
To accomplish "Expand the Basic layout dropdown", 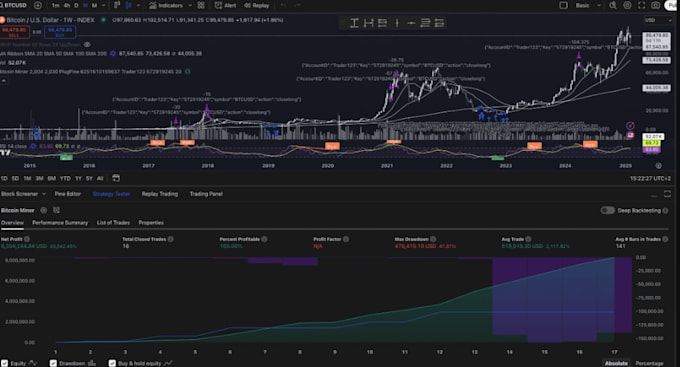I will pyautogui.click(x=588, y=5).
